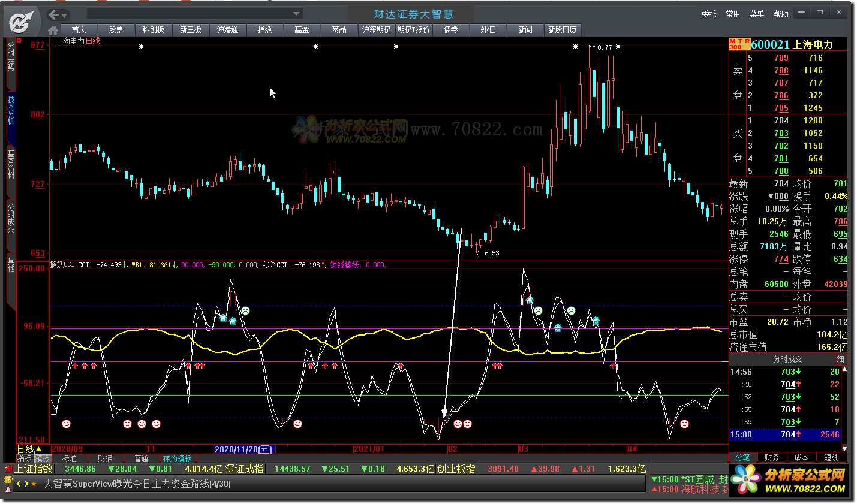Click the 2020/11/20(五) date marker
Screen dimensions: 857x504
click(243, 449)
